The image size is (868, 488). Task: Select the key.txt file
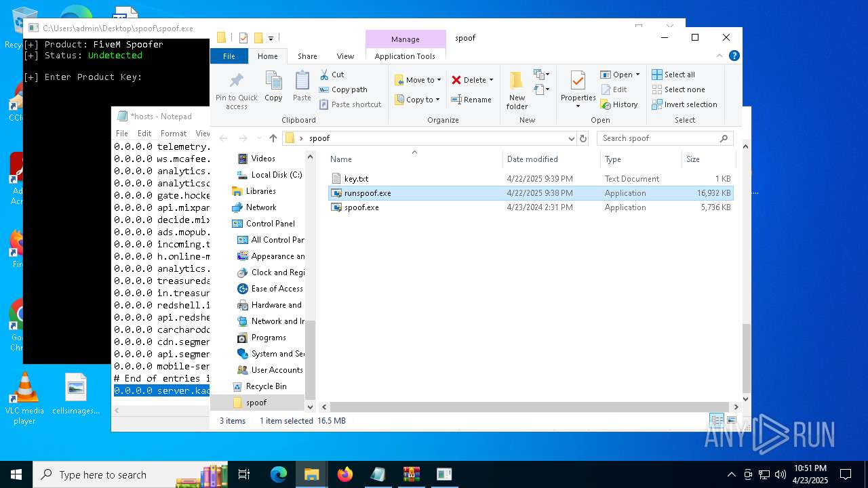point(530,179)
